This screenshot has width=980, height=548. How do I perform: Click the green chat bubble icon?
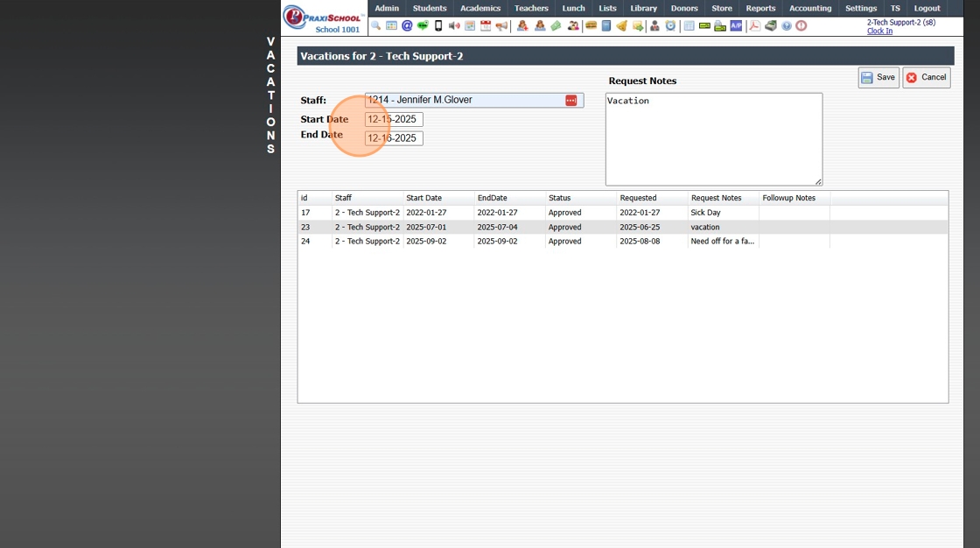click(423, 26)
